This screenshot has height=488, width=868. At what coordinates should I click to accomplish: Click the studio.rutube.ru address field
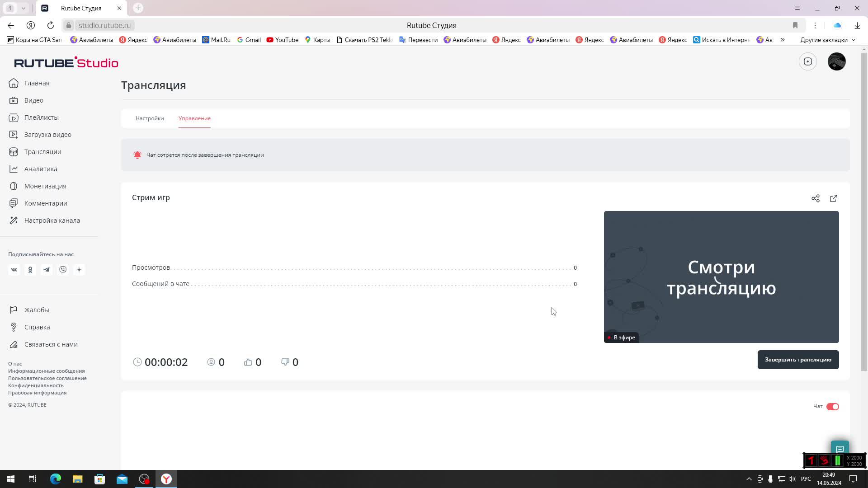pos(104,25)
